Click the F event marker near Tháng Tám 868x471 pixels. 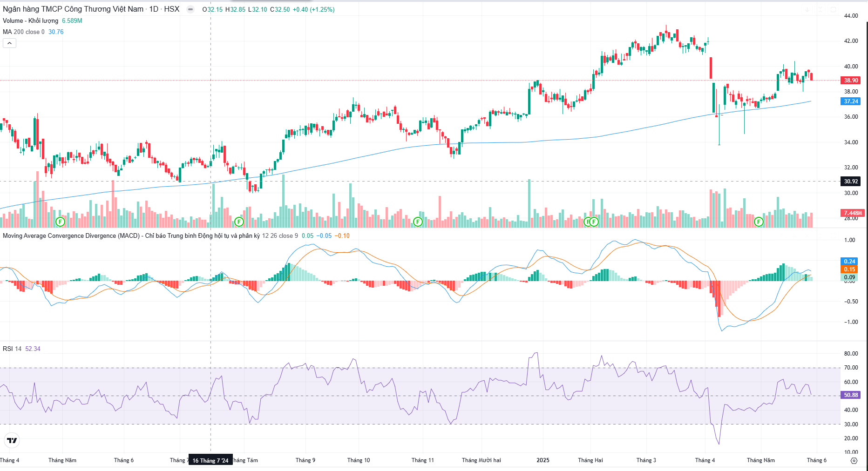pos(239,222)
